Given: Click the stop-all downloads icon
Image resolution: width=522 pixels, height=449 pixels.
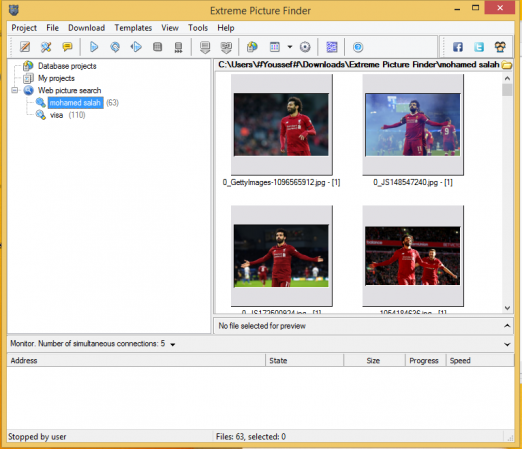Looking at the screenshot, I should 178,47.
